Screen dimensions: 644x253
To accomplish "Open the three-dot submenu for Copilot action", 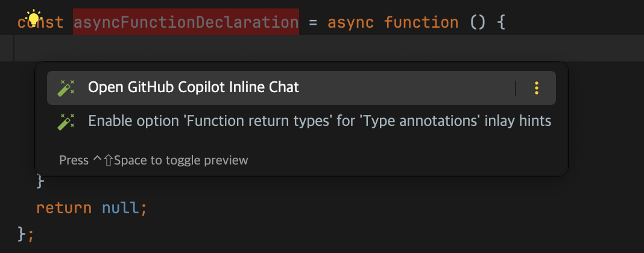I will click(536, 88).
